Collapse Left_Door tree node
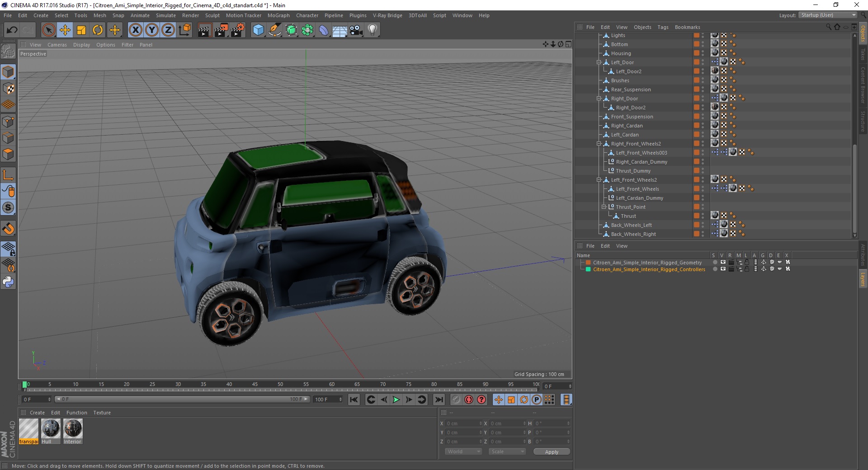The width and height of the screenshot is (868, 470). click(x=599, y=62)
